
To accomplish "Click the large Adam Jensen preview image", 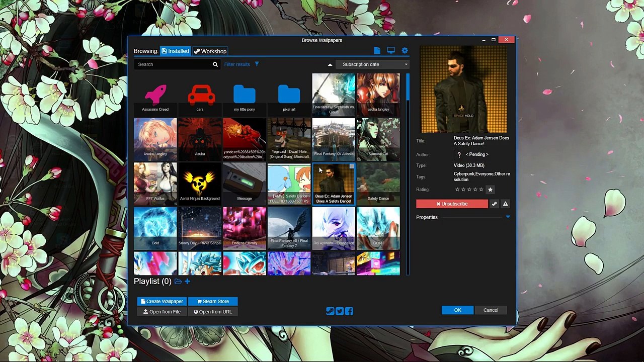I will click(x=463, y=89).
